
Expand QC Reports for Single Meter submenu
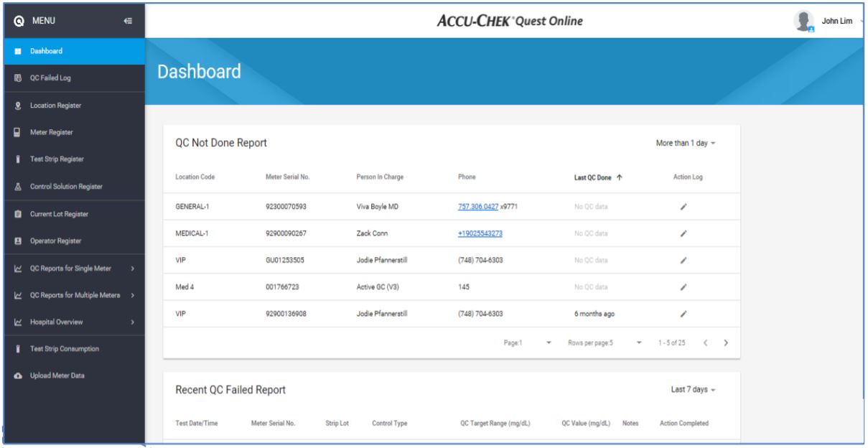pyautogui.click(x=134, y=269)
